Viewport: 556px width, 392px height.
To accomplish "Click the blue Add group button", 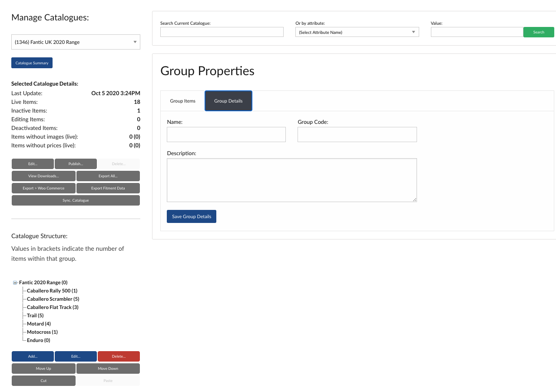I will 33,356.
